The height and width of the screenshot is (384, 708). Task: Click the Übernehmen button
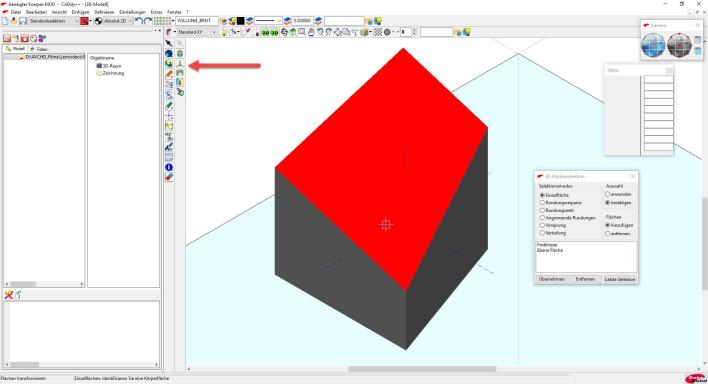(551, 279)
